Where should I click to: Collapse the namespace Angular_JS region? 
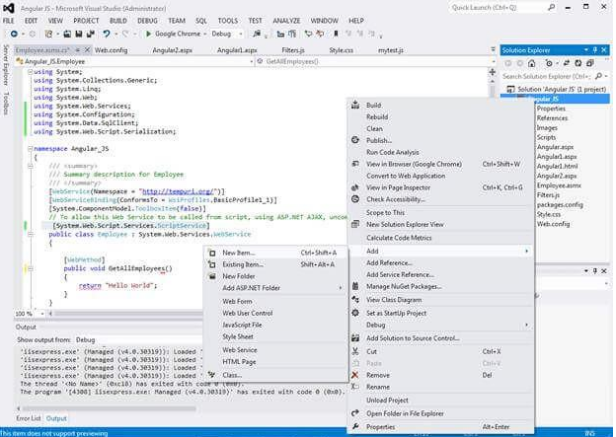pos(30,149)
